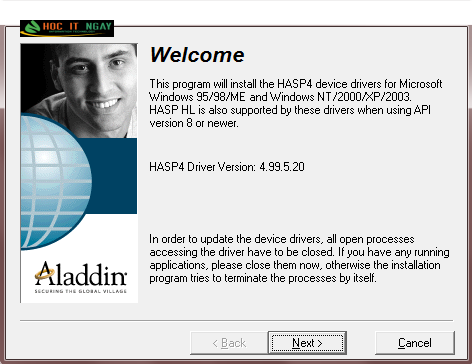Click the green leaf icon in the watermark

pos(32,28)
